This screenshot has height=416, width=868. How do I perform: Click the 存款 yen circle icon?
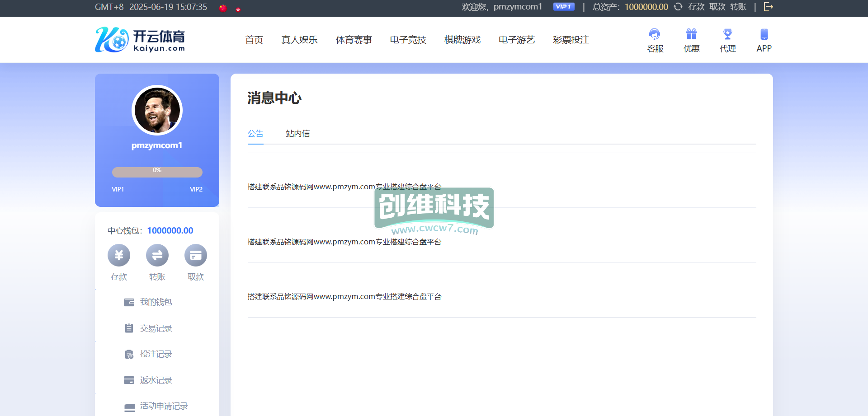[x=119, y=256]
